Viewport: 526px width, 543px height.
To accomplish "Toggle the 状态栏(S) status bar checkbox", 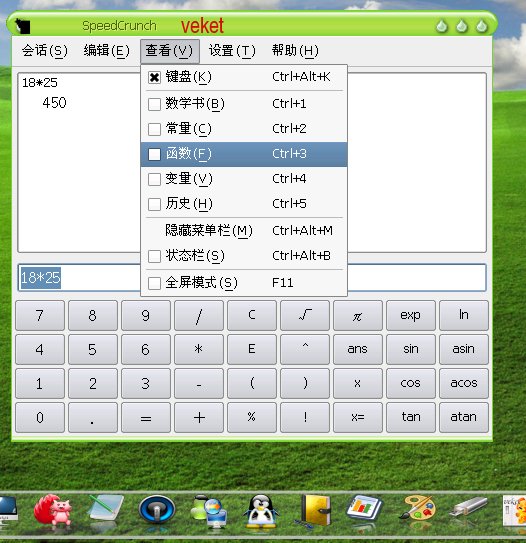I will 154,256.
